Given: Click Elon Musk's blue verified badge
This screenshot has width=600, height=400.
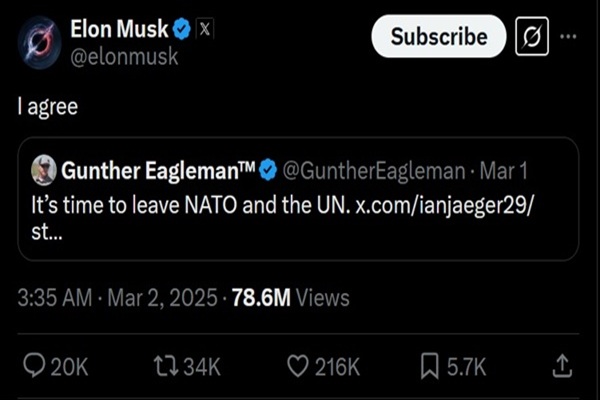Looking at the screenshot, I should 181,29.
